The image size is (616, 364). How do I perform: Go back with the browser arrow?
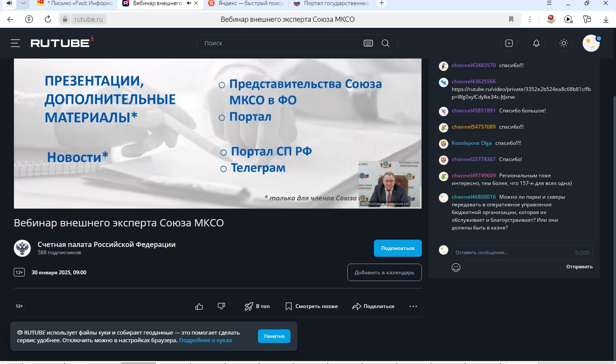tap(10, 19)
